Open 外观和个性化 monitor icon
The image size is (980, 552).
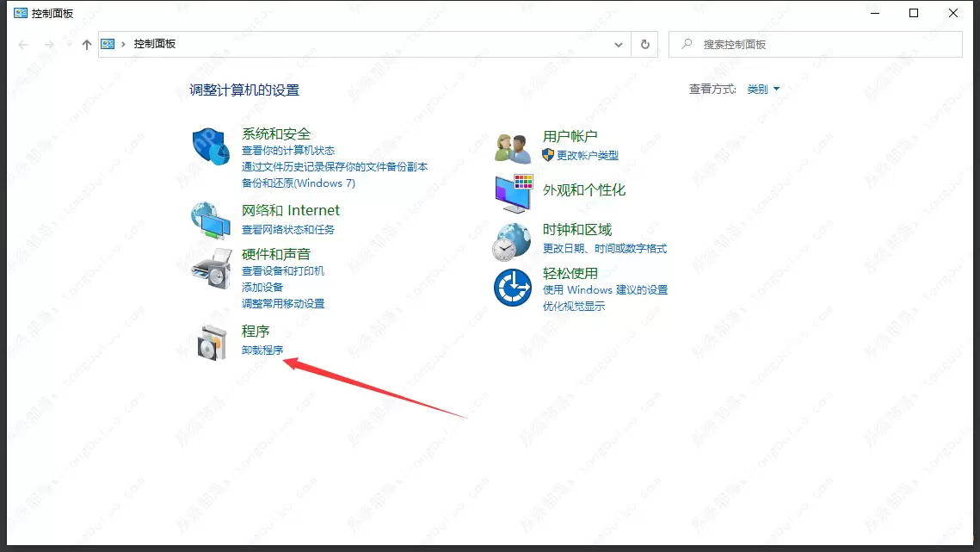point(513,191)
